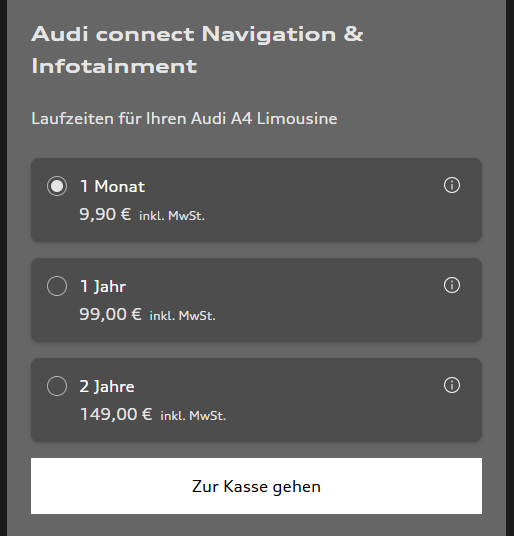
Task: Show info details for 1 Jahr plan
Action: tap(452, 285)
